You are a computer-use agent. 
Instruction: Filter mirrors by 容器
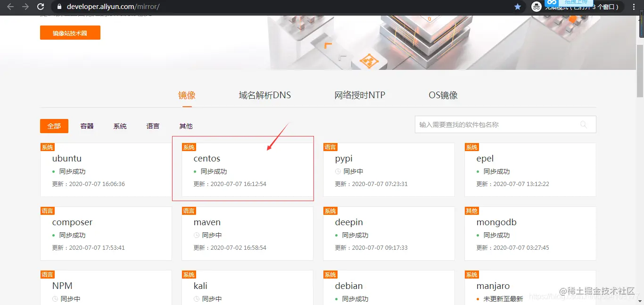click(87, 126)
